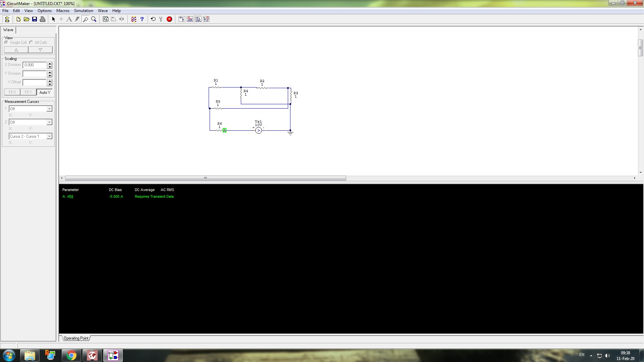Screen dimensions: 644x362
Task: Open Measurement Cursor 2 dropdown
Action: [49, 122]
